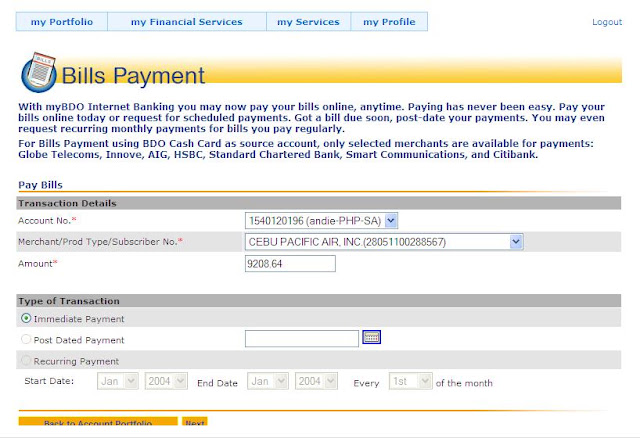Click the Account No. label
The width and height of the screenshot is (640, 438).
[47, 220]
